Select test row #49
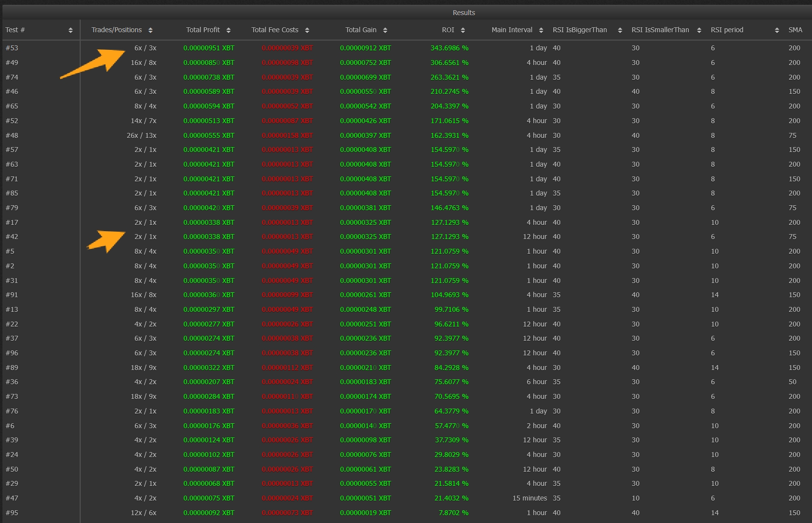812x523 pixels. [x=12, y=63]
